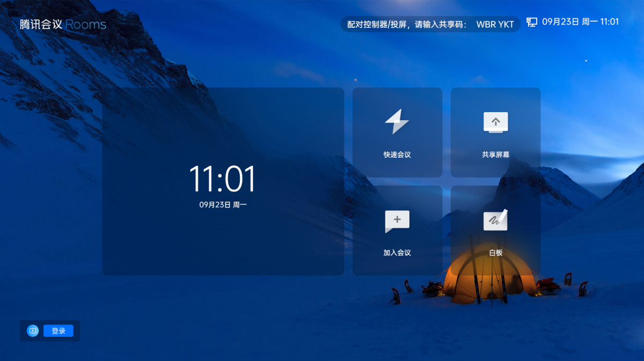Click the lightning bolt quick meeting icon

(x=397, y=122)
